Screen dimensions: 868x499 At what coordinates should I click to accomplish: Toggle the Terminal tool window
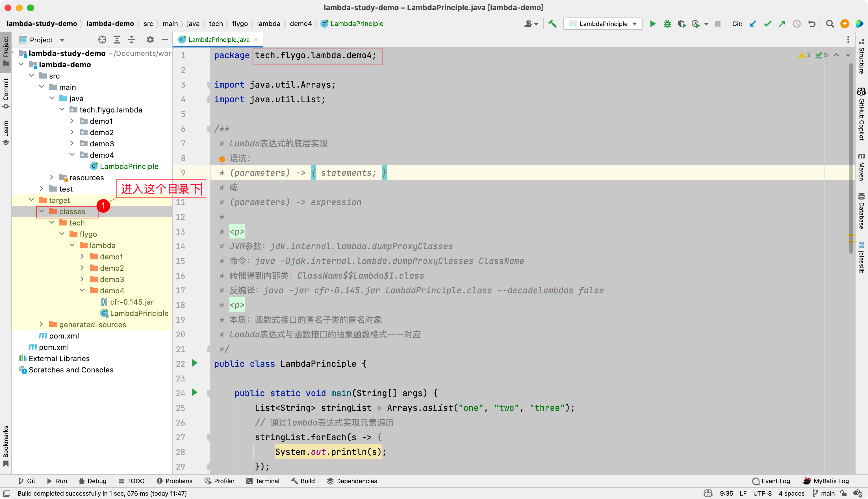(x=263, y=481)
